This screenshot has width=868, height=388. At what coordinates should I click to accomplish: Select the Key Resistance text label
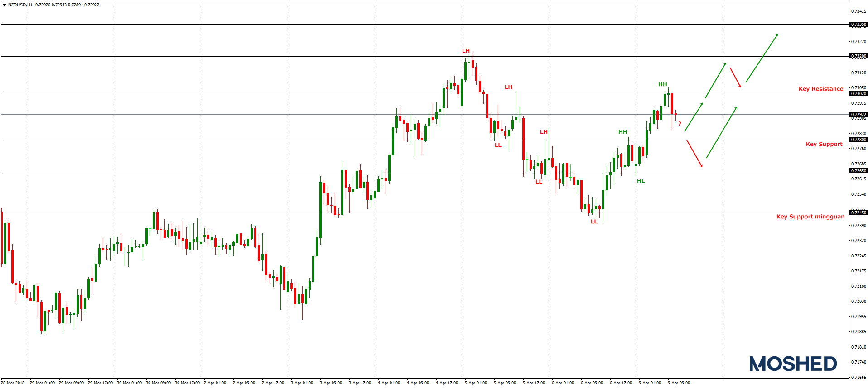(x=820, y=89)
